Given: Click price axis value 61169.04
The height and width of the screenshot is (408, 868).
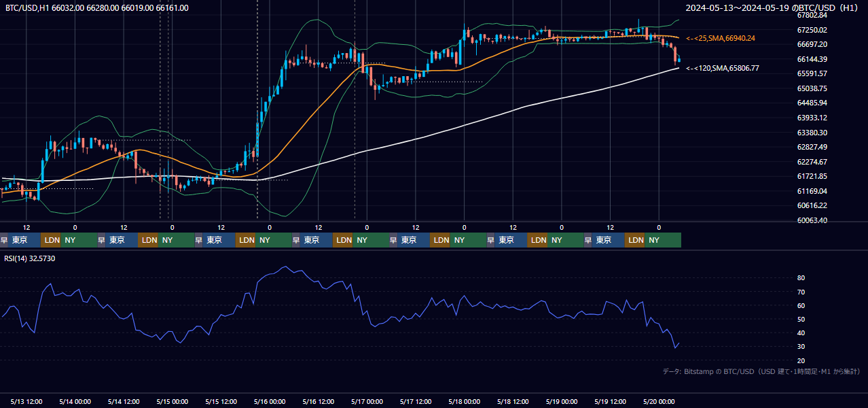Looking at the screenshot, I should click(812, 191).
